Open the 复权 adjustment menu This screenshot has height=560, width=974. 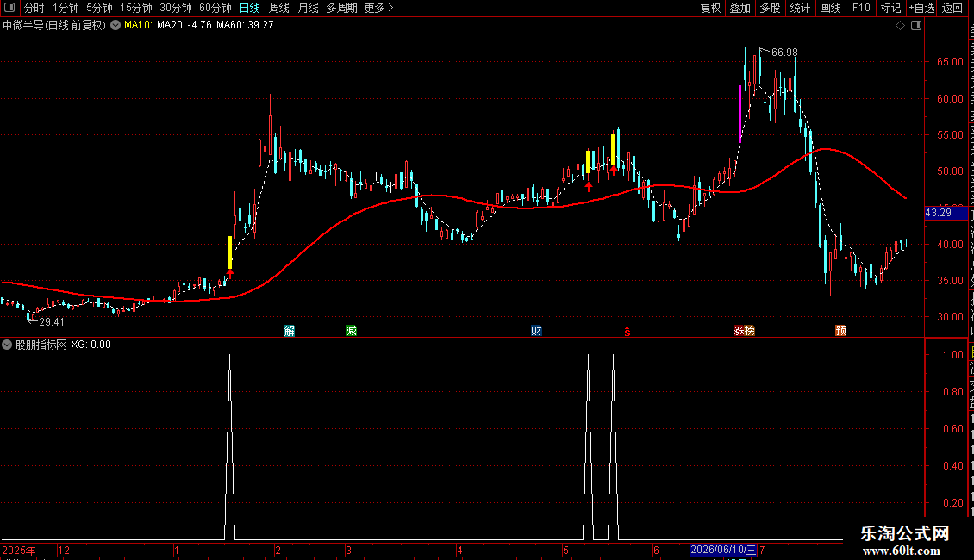click(x=710, y=8)
